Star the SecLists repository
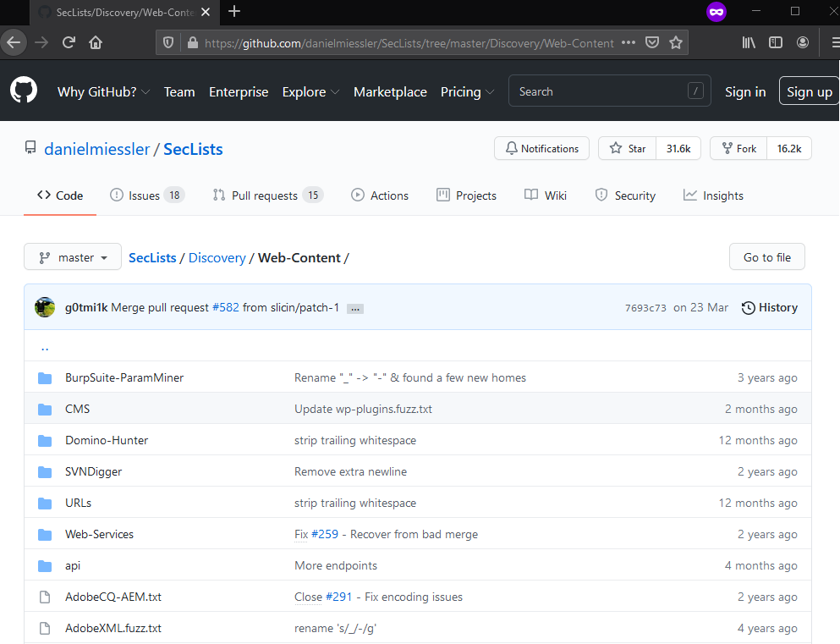 pos(628,148)
